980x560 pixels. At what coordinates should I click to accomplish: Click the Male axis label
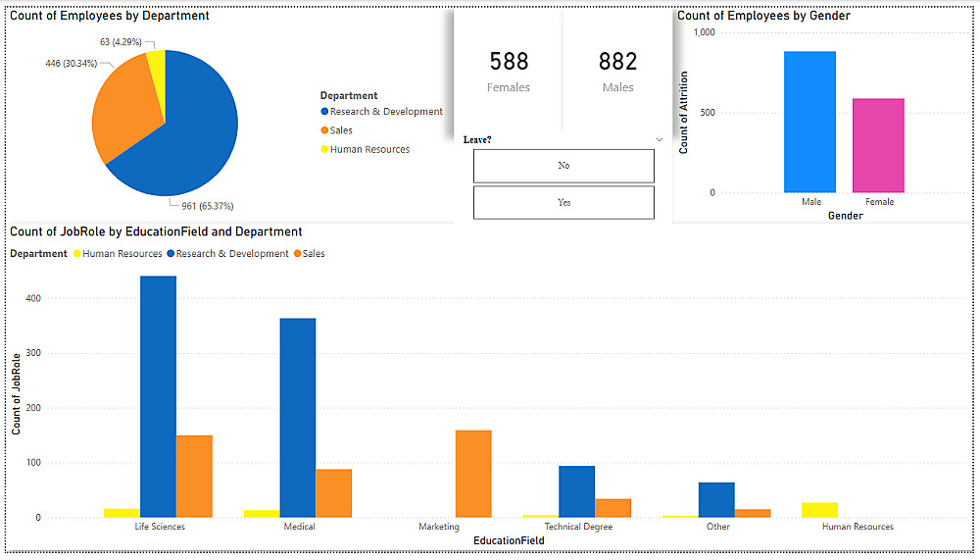pos(811,201)
